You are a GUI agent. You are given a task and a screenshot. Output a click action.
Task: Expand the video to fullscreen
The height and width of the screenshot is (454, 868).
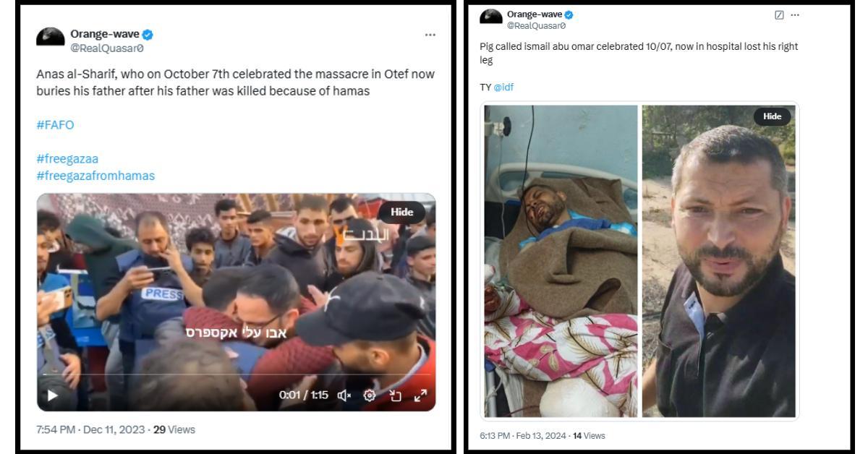click(420, 395)
